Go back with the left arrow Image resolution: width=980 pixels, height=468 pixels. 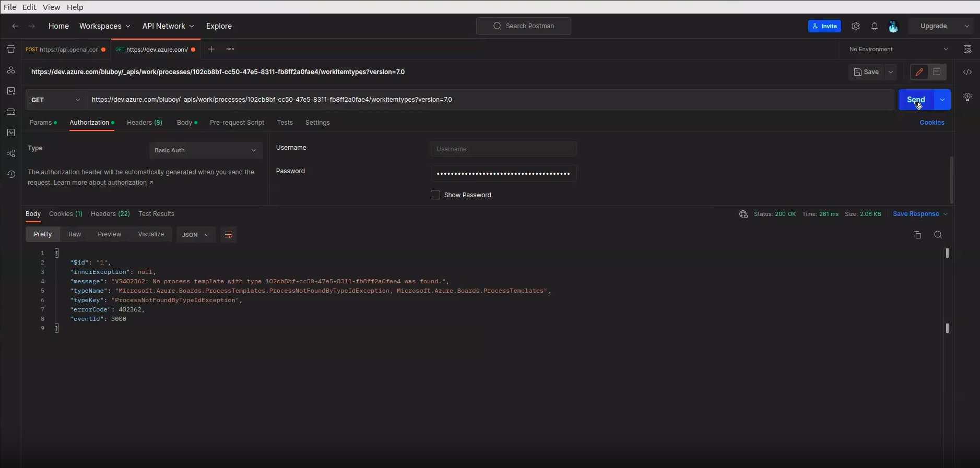tap(15, 26)
